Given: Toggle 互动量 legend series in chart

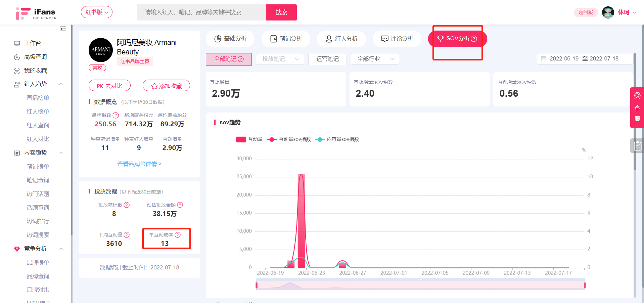Looking at the screenshot, I should tap(249, 139).
